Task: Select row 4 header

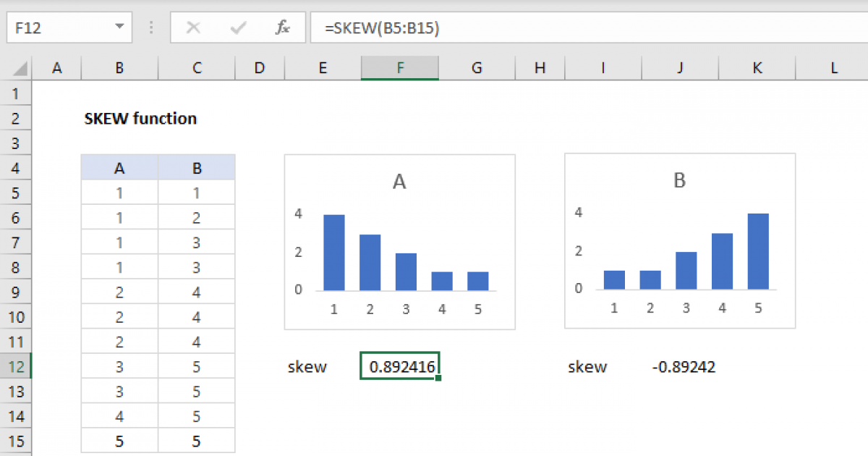Action: (16, 169)
